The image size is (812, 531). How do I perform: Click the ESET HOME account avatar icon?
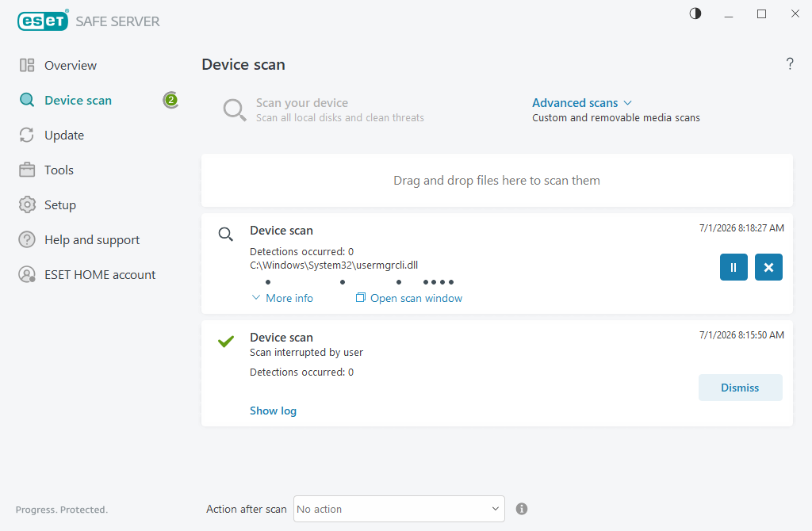coord(27,274)
